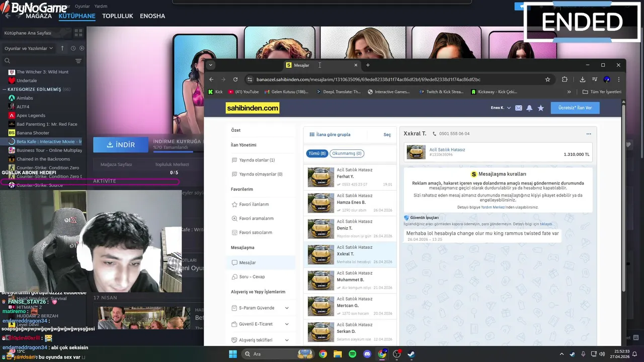Open Discord from the taskbar
Image resolution: width=644 pixels, height=362 pixels.
click(367, 354)
